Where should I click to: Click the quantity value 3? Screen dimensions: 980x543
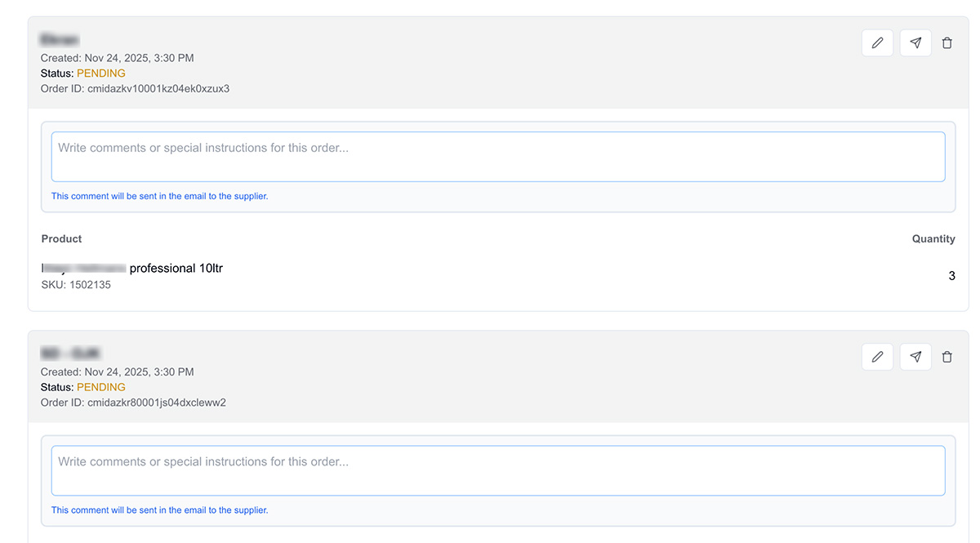(x=951, y=276)
